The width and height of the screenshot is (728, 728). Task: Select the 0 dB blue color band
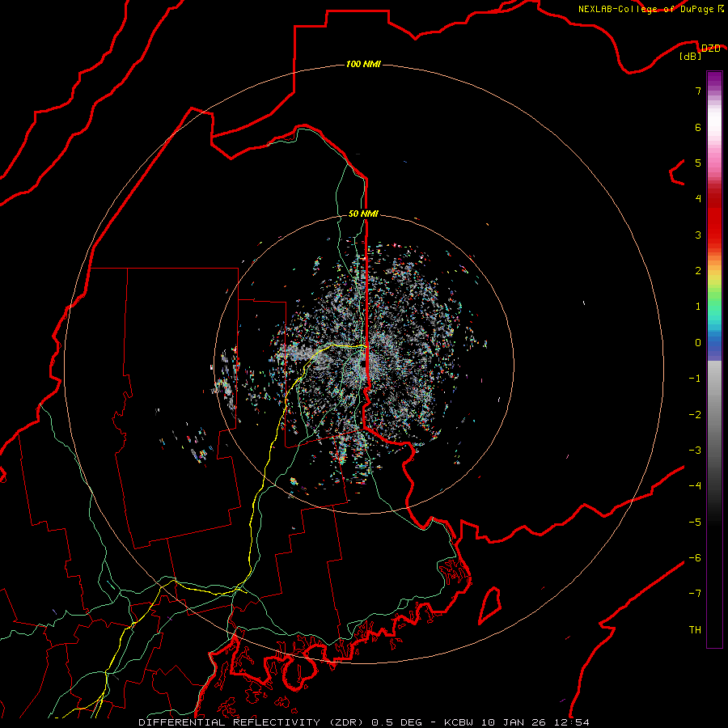pos(714,342)
